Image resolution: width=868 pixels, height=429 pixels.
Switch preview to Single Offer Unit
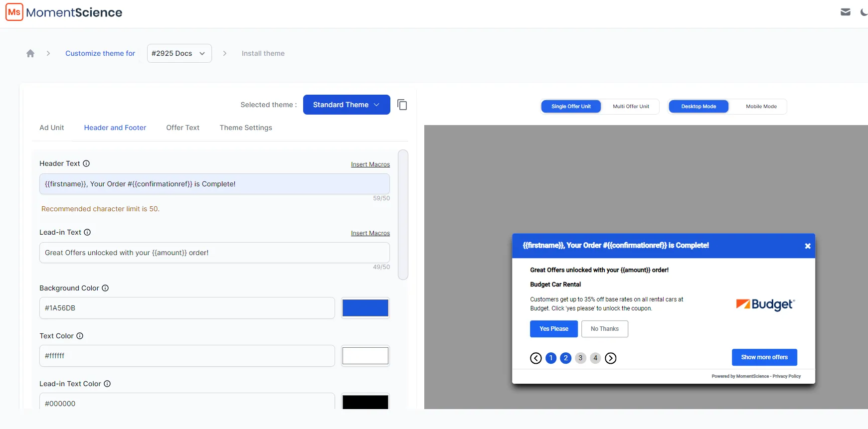coord(571,107)
